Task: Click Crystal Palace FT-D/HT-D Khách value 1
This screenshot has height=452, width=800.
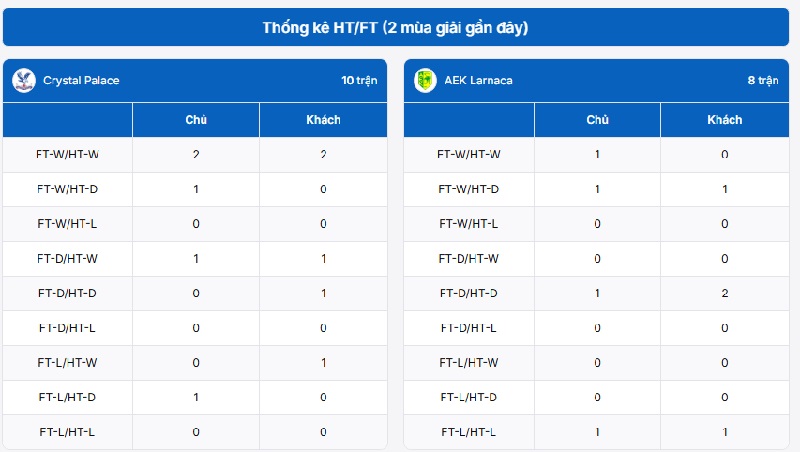Action: point(323,293)
